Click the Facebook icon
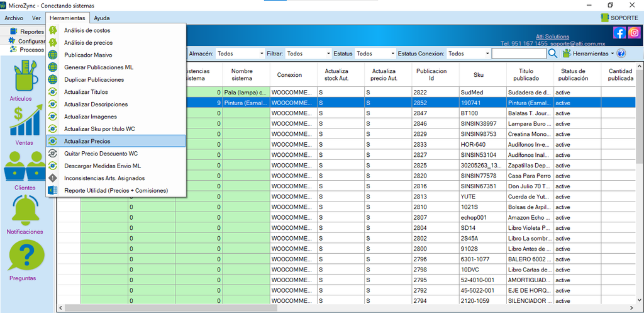Viewport: 644px width, 313px height. coord(619,33)
